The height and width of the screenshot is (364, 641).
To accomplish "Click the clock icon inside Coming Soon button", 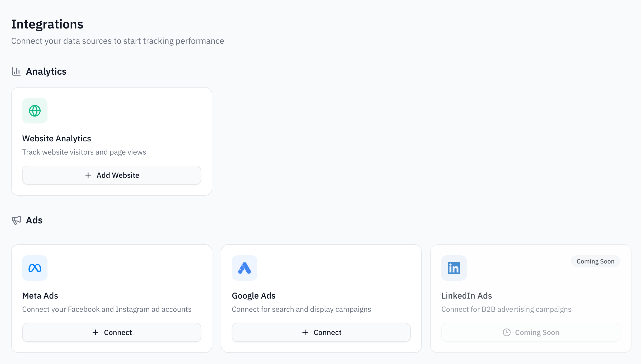I will pos(506,332).
